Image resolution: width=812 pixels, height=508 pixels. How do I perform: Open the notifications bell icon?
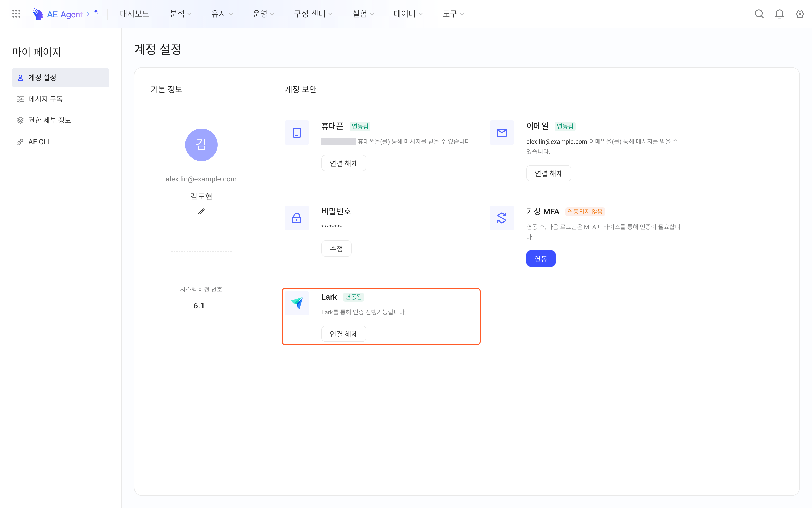780,14
